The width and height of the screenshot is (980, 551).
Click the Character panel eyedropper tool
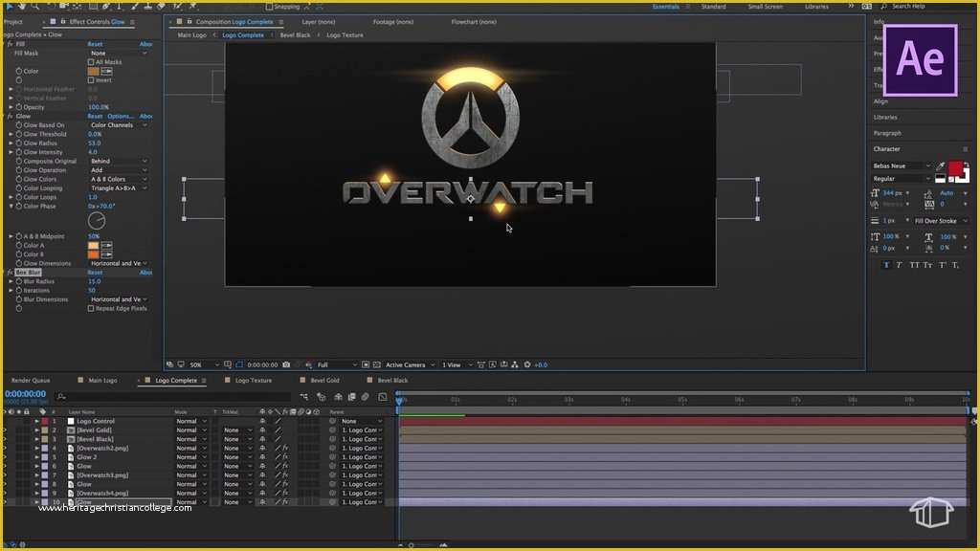[941, 166]
